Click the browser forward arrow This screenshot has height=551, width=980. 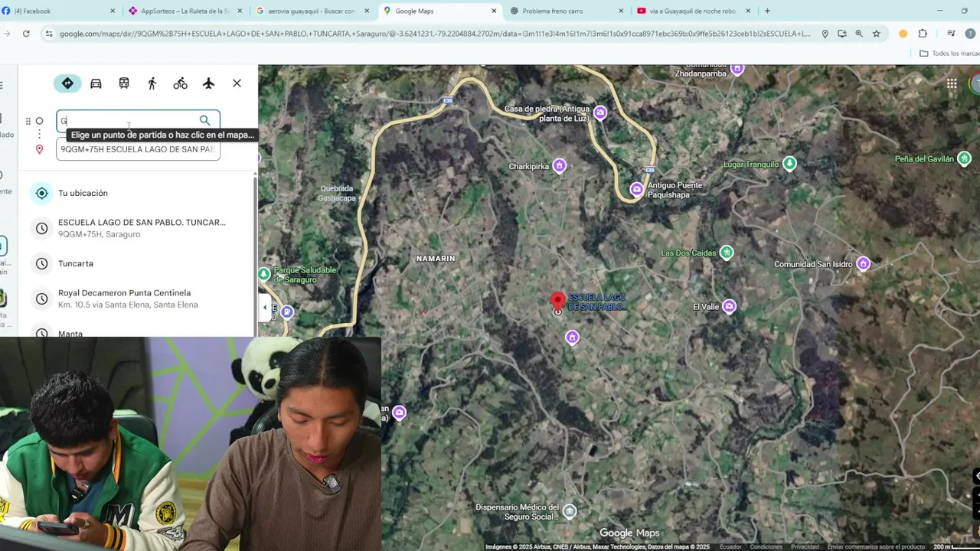click(x=6, y=34)
